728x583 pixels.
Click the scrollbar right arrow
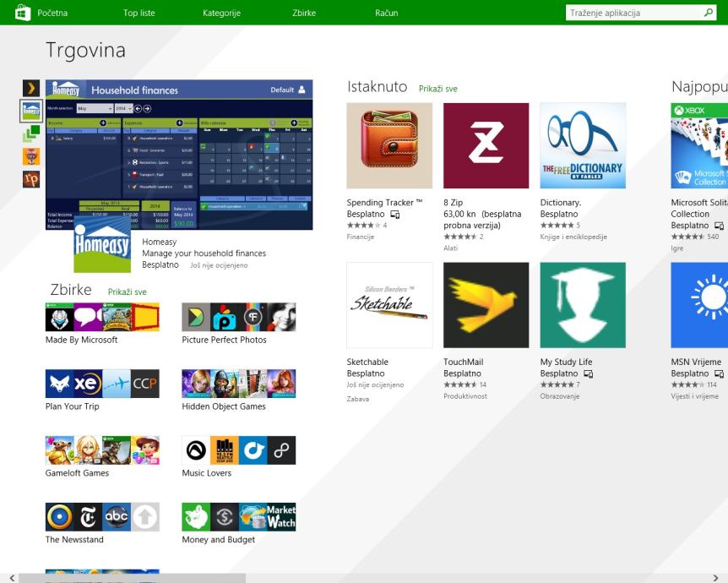pos(715,578)
